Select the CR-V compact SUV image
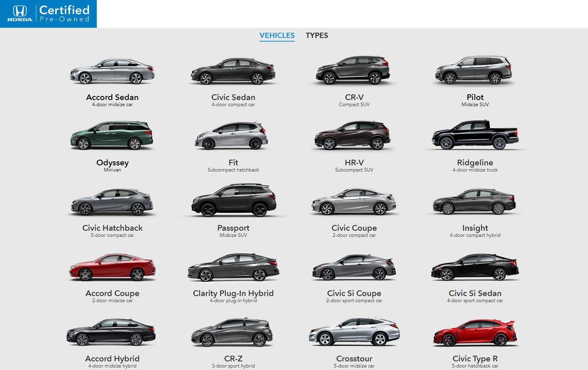The width and height of the screenshot is (588, 370). click(x=354, y=70)
